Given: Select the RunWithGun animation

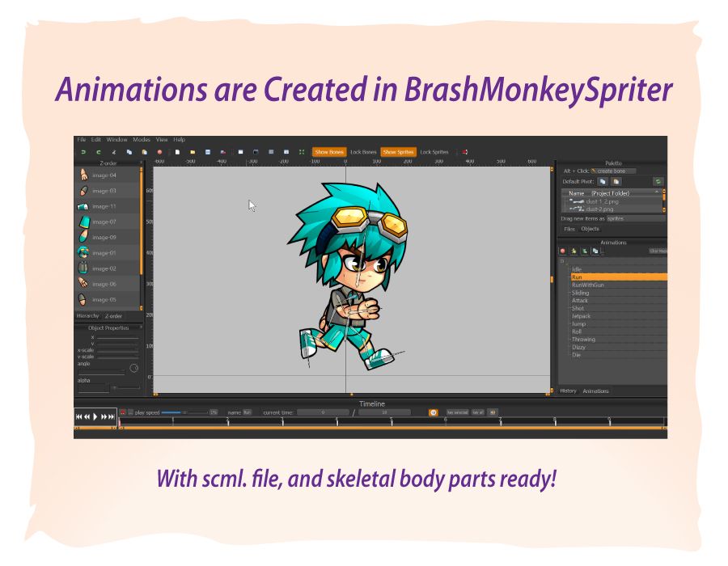Looking at the screenshot, I should (619, 285).
